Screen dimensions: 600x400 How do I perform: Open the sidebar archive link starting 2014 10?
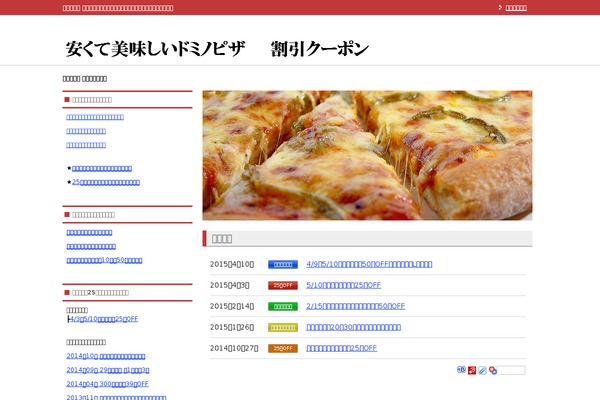pos(106,356)
